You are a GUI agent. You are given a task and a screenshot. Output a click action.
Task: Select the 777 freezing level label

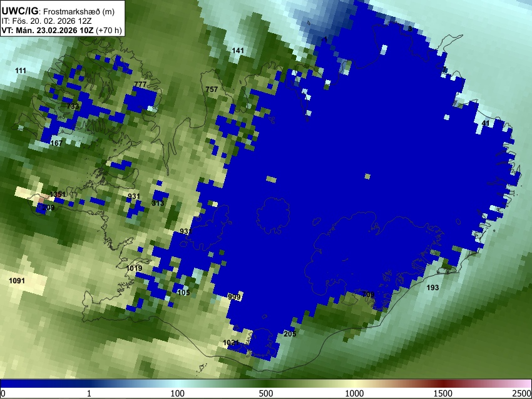(x=140, y=84)
